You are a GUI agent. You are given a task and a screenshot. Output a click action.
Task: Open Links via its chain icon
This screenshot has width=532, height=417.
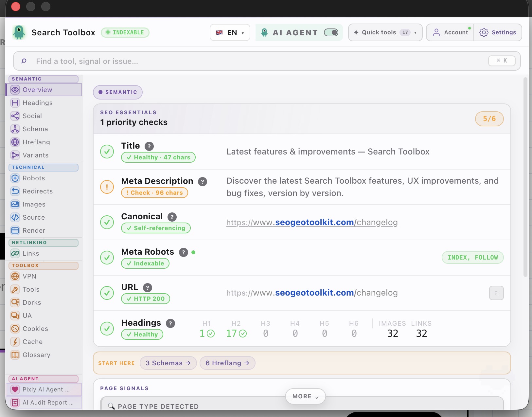pyautogui.click(x=15, y=253)
